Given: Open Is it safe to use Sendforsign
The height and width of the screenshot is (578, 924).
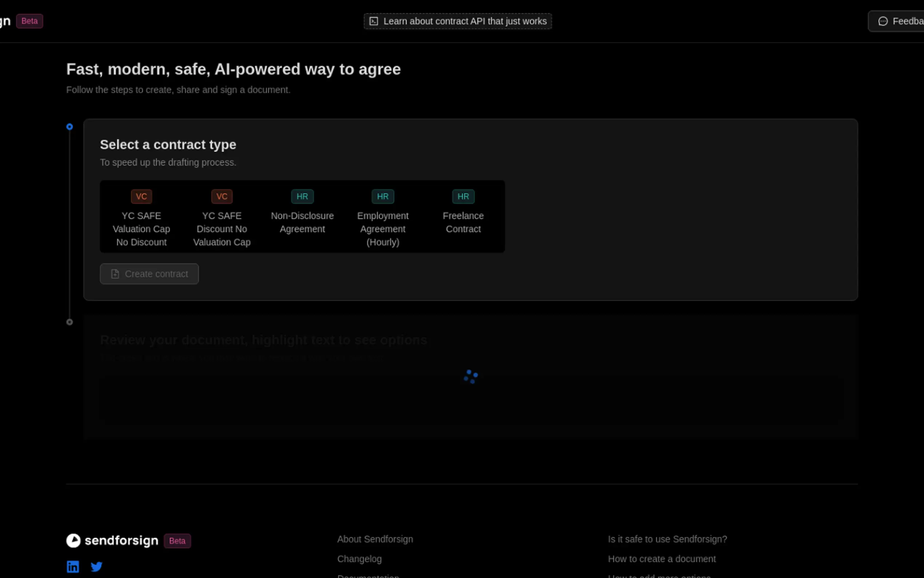Looking at the screenshot, I should pos(667,539).
